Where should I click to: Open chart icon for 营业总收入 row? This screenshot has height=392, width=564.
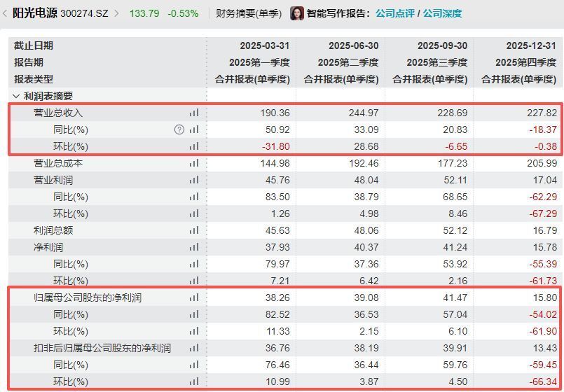point(194,113)
